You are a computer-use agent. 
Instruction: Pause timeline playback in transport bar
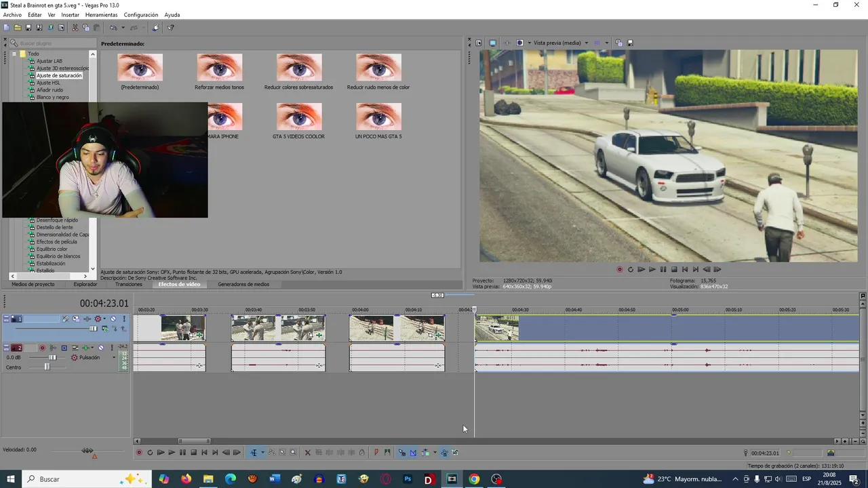point(182,453)
